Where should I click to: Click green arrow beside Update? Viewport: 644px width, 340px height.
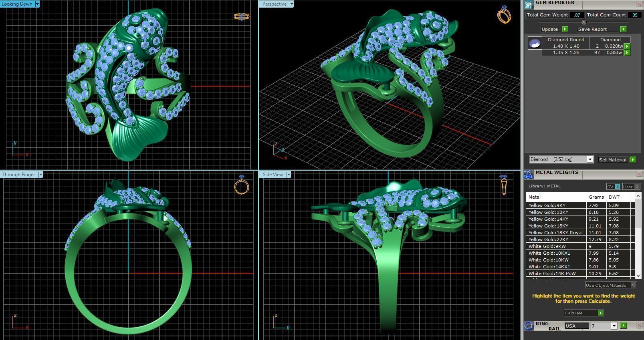coord(565,29)
